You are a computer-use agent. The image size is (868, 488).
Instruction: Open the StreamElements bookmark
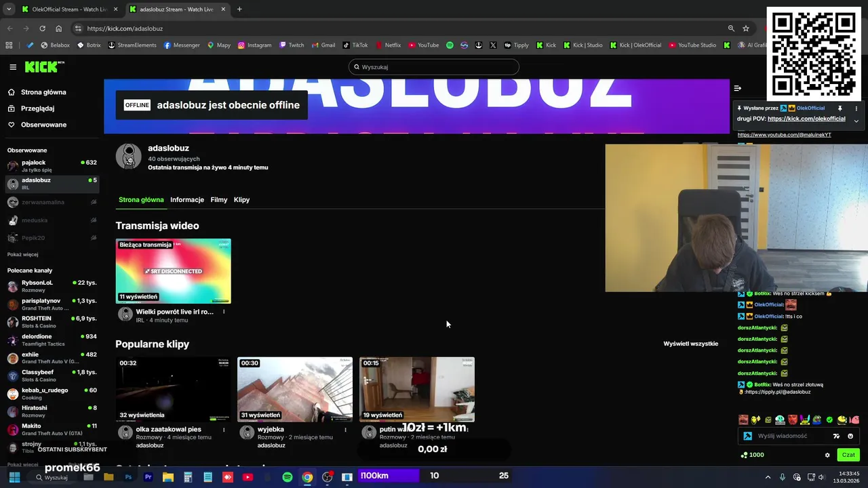tap(132, 45)
